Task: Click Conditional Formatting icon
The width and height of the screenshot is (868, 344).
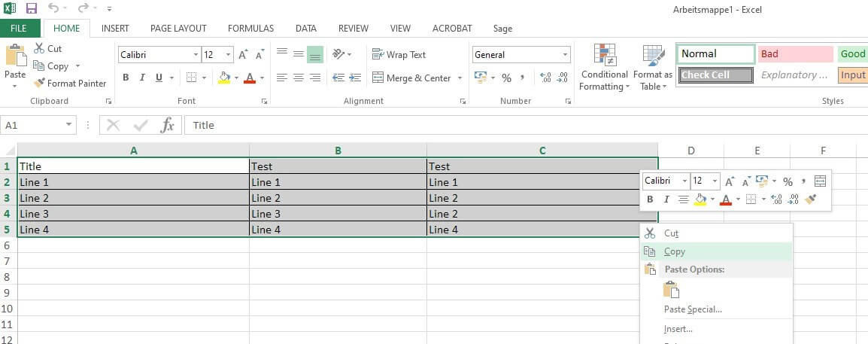Action: (x=604, y=55)
